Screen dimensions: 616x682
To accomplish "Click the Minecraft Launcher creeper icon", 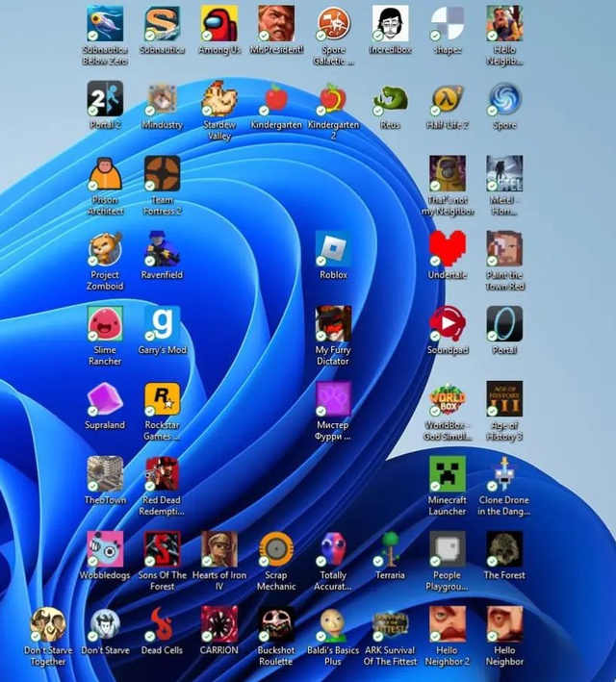I will pyautogui.click(x=448, y=474).
